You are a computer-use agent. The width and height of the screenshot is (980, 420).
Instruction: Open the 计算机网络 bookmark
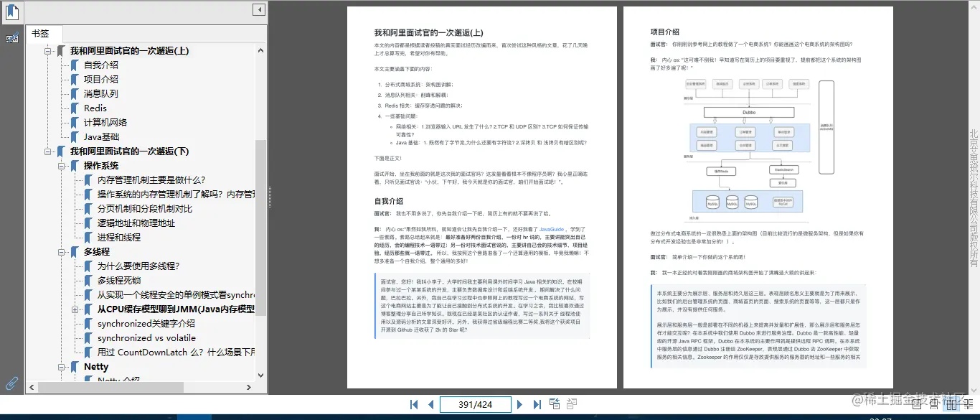pos(105,123)
